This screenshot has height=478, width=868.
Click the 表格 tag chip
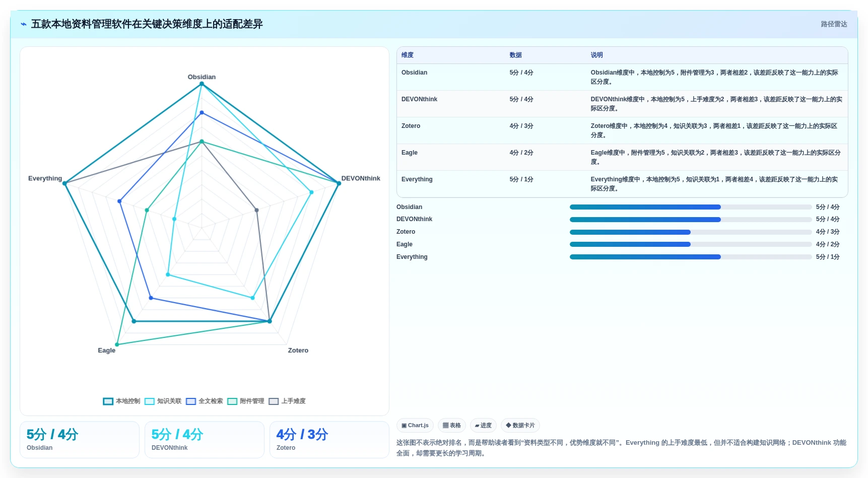click(452, 426)
